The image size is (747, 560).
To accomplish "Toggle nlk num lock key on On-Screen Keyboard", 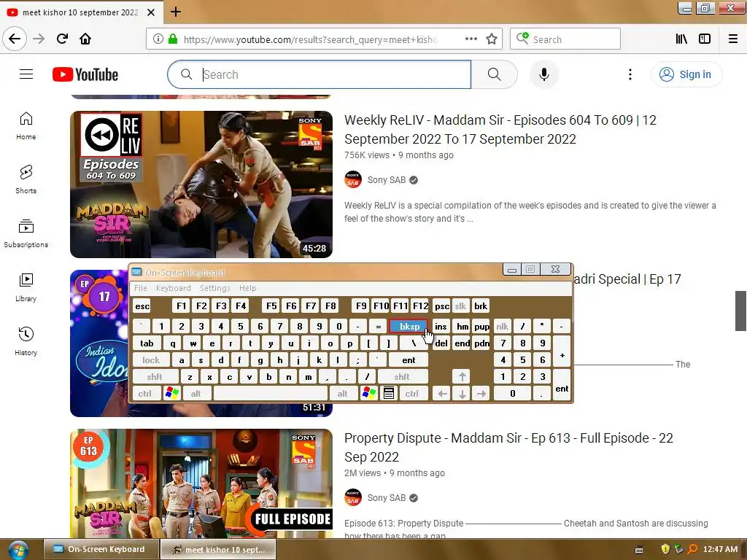I will 502,326.
